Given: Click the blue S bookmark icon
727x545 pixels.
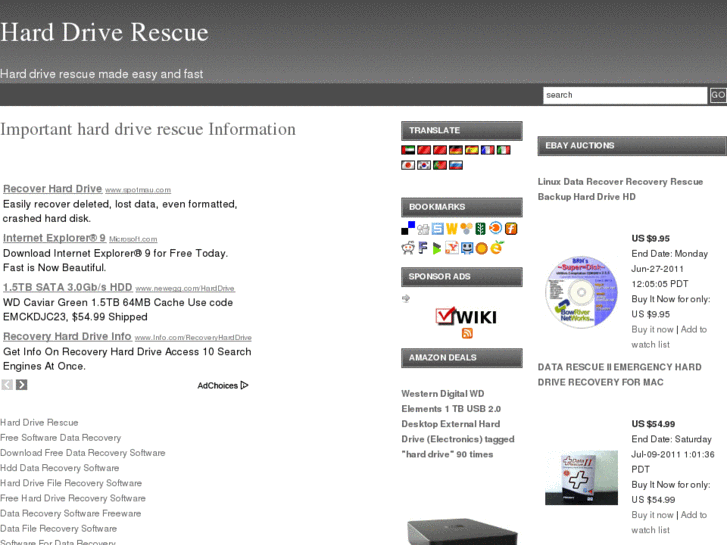Looking at the screenshot, I should click(437, 229).
